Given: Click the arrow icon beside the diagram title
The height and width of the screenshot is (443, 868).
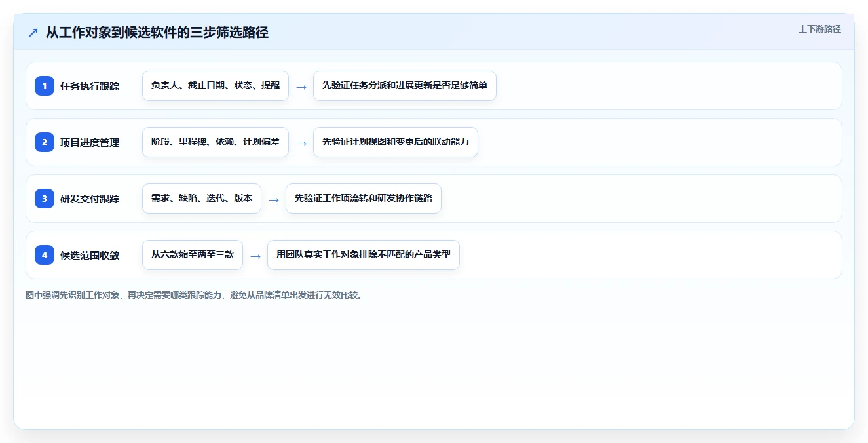Looking at the screenshot, I should pyautogui.click(x=33, y=32).
